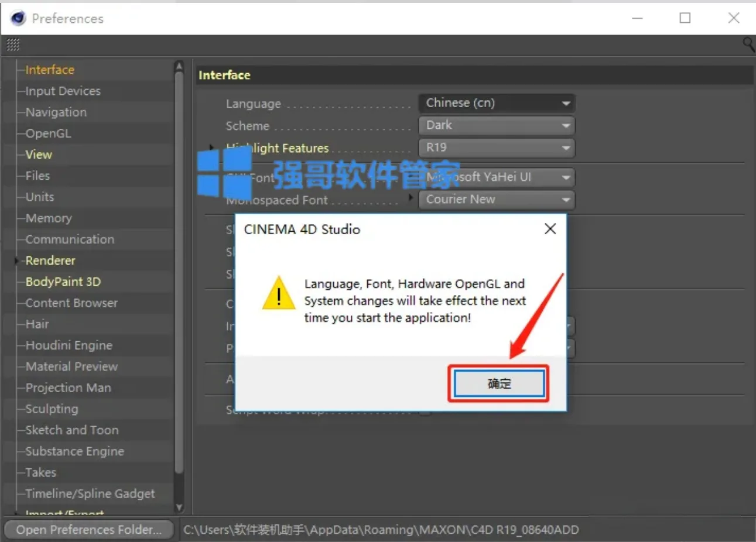The image size is (756, 542).
Task: Select Units in the preferences tree
Action: 39,197
